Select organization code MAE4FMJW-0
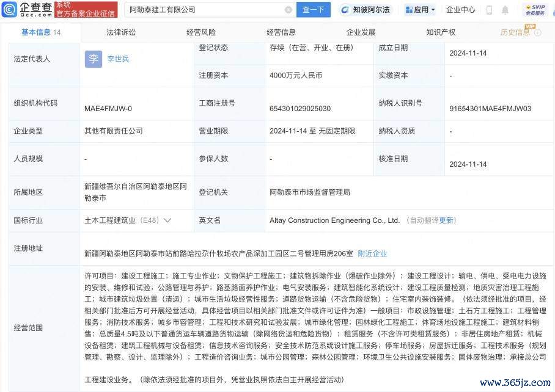This screenshot has height=392, width=555. 108,109
